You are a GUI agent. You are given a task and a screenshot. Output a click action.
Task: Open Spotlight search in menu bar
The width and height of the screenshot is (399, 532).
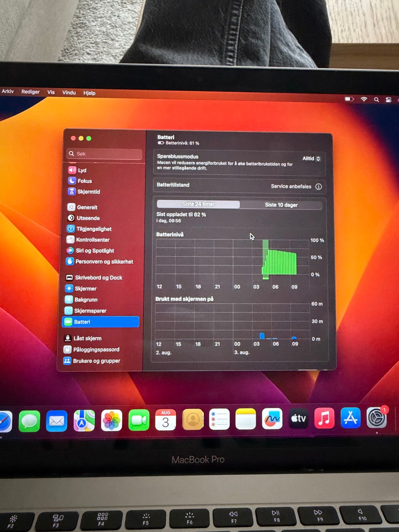click(x=376, y=99)
